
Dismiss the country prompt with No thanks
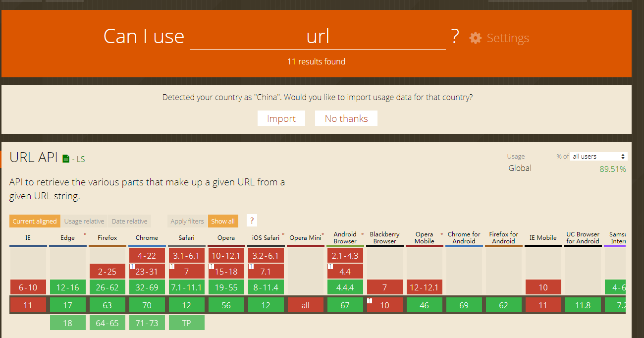coord(346,118)
